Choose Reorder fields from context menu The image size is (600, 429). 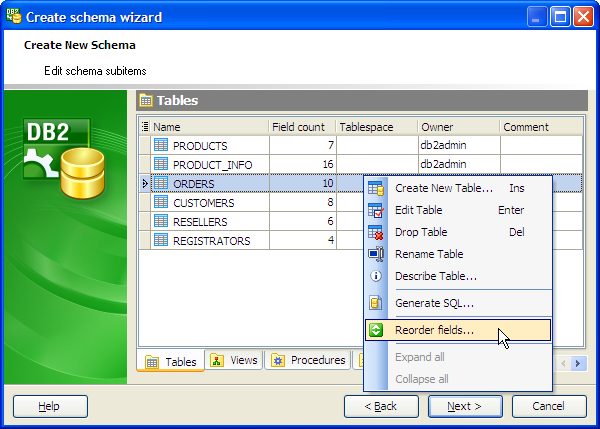434,330
